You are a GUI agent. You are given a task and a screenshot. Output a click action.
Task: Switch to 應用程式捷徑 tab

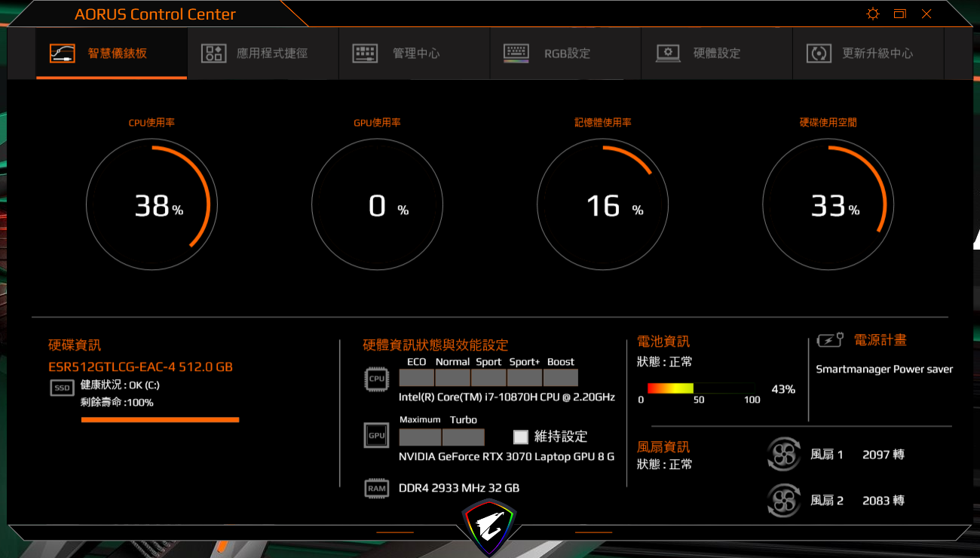(263, 54)
